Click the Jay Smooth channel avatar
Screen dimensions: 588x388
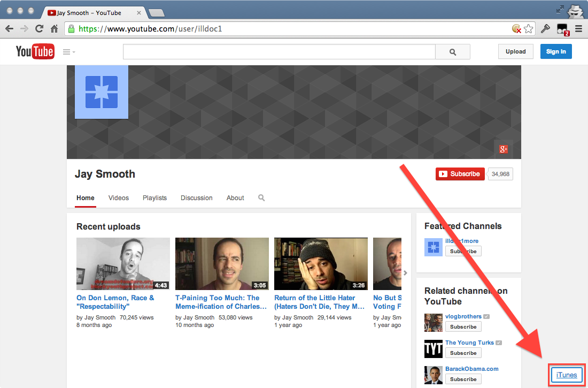coord(102,92)
